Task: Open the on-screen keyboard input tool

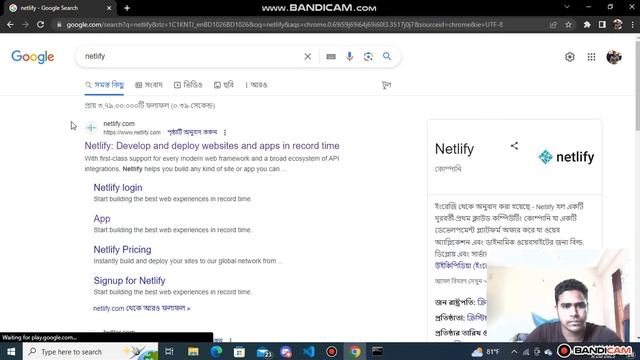Action: click(331, 57)
